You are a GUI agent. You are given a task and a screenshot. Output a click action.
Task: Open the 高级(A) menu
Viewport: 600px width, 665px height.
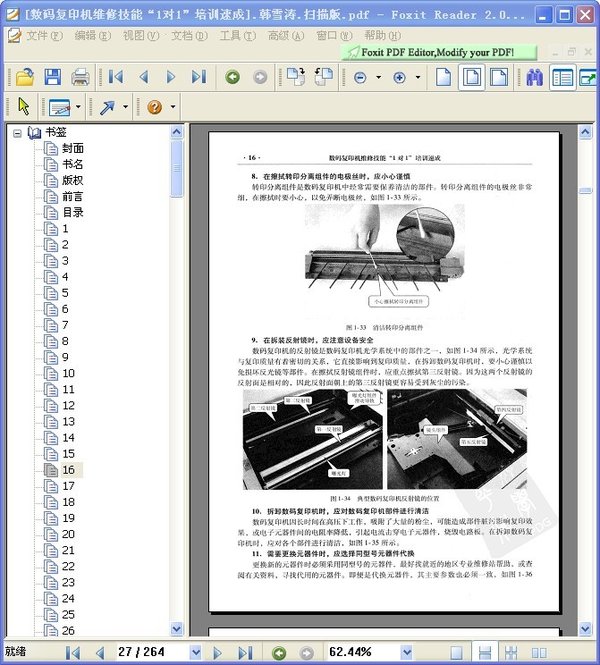coord(286,36)
